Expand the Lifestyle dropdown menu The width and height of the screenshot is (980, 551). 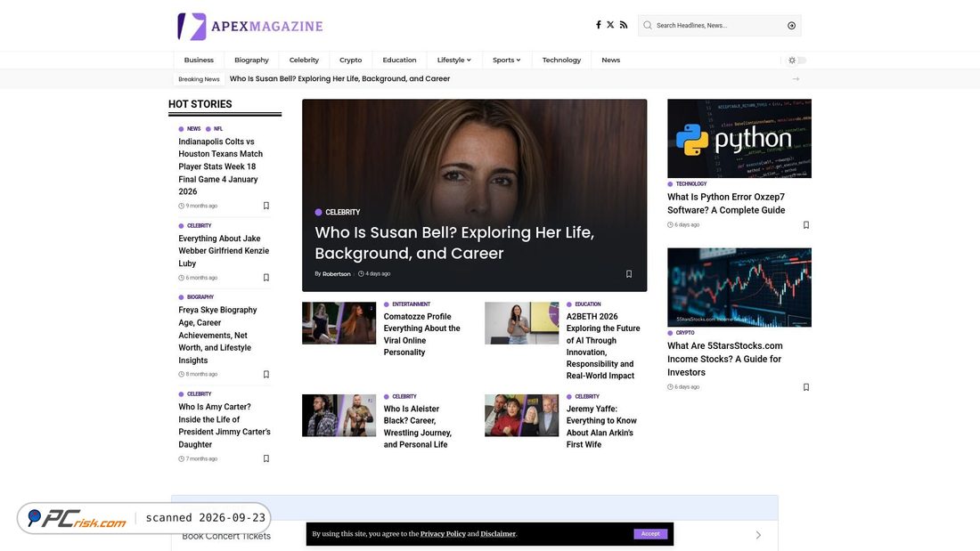[453, 60]
